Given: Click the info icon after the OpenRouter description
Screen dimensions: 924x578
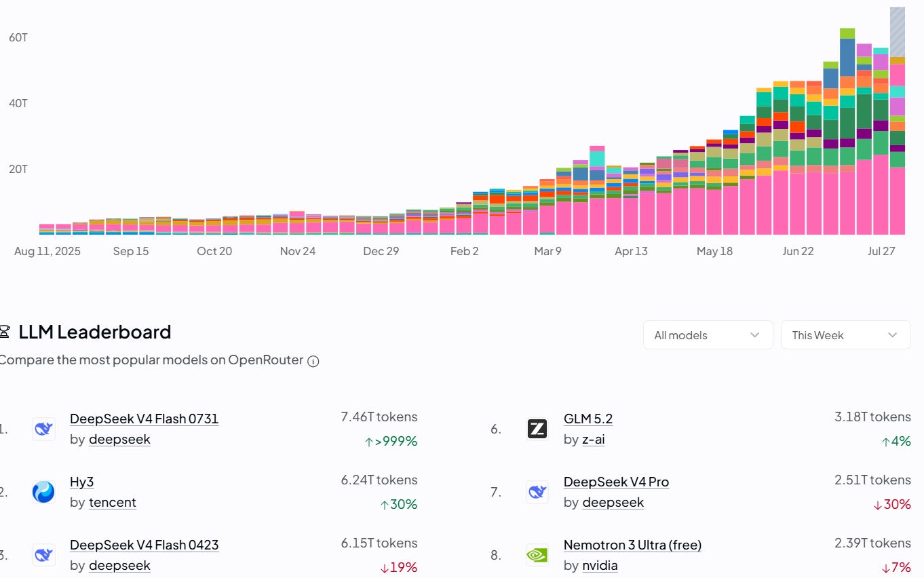Looking at the screenshot, I should [313, 361].
